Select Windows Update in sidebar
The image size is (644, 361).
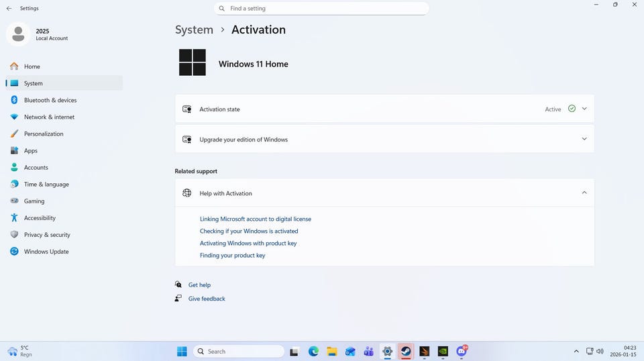[x=46, y=252]
